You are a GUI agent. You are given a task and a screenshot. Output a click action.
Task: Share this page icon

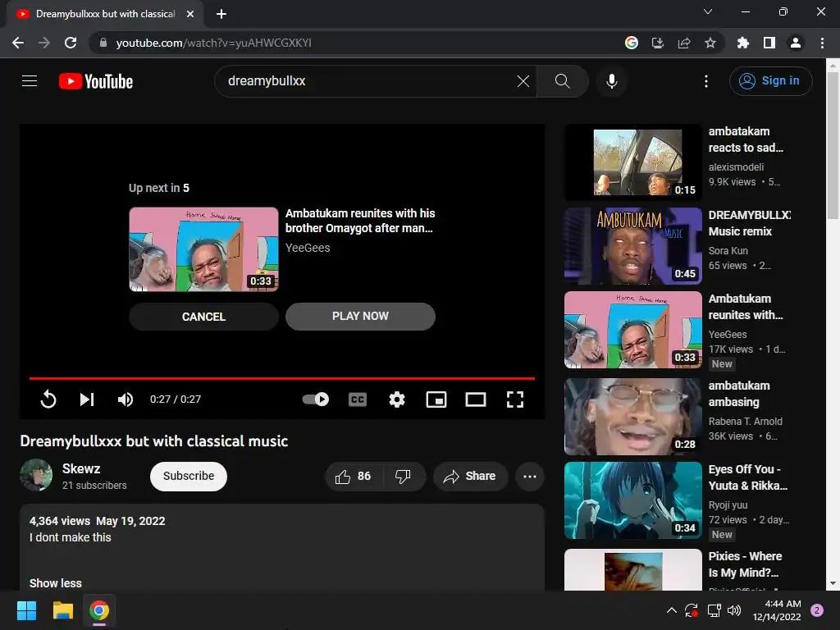[684, 43]
